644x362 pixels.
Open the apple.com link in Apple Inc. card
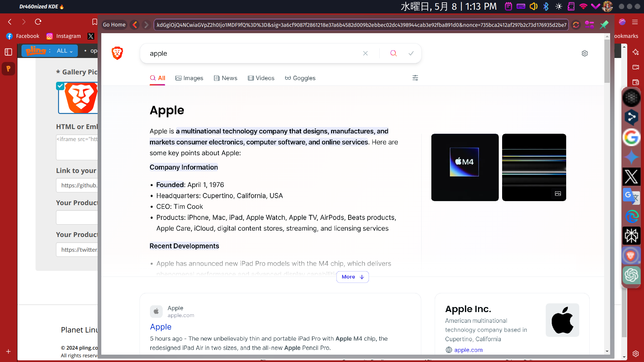pyautogui.click(x=468, y=350)
